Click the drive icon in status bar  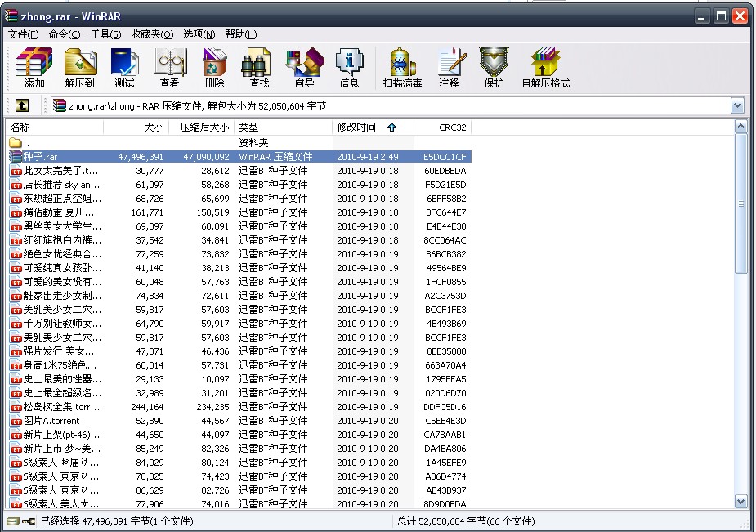click(x=13, y=521)
